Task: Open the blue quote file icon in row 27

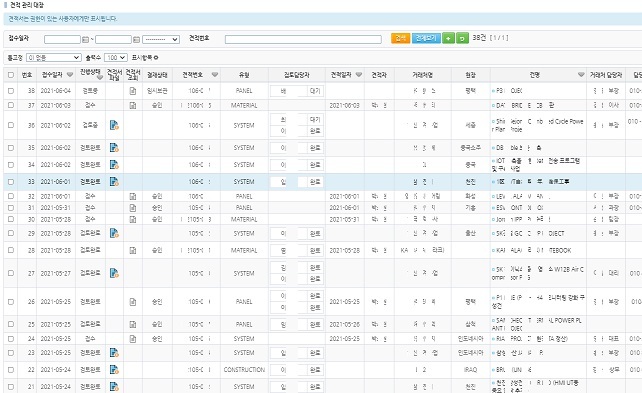Action: [x=114, y=273]
